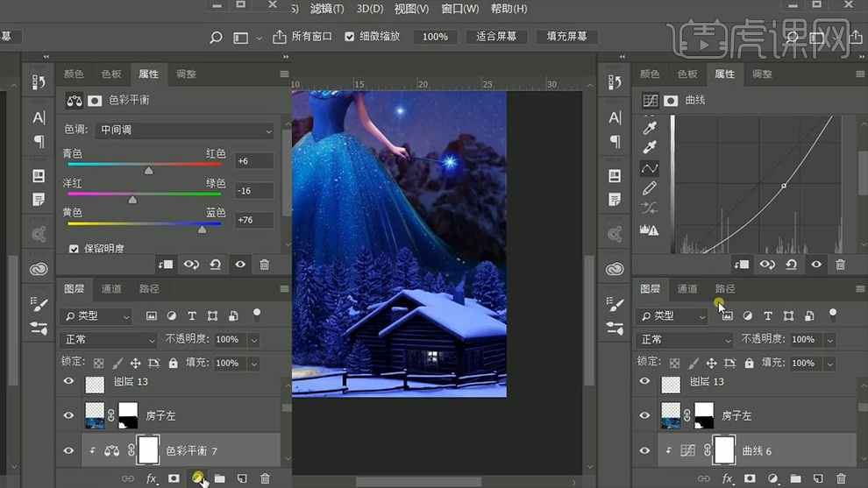Screen dimensions: 868x488
Task: Click the 填充屏幕 button
Action: tap(567, 37)
